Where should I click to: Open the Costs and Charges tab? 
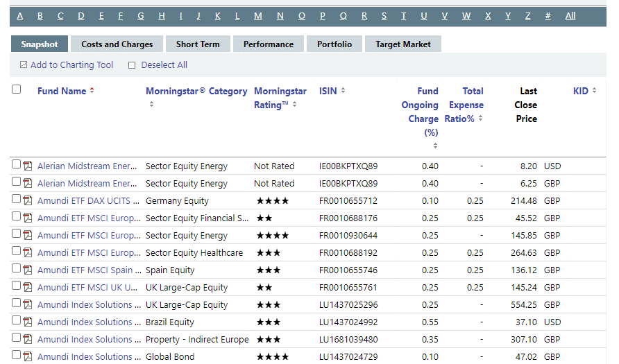pyautogui.click(x=117, y=44)
